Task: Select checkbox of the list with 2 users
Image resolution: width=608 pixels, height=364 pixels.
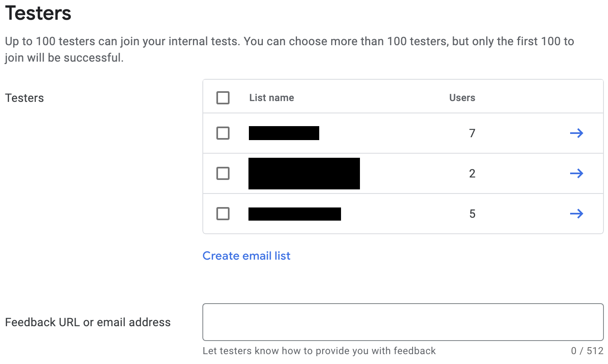Action: (223, 173)
